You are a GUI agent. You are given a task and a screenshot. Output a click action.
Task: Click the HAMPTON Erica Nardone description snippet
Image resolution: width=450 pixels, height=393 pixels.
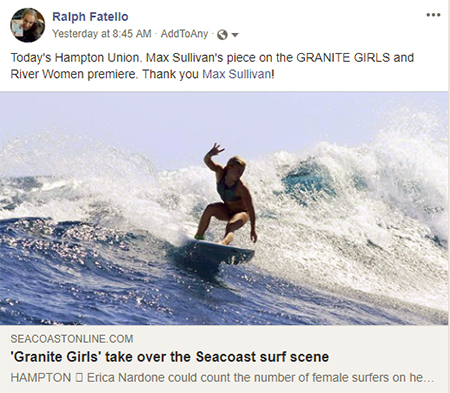222,378
